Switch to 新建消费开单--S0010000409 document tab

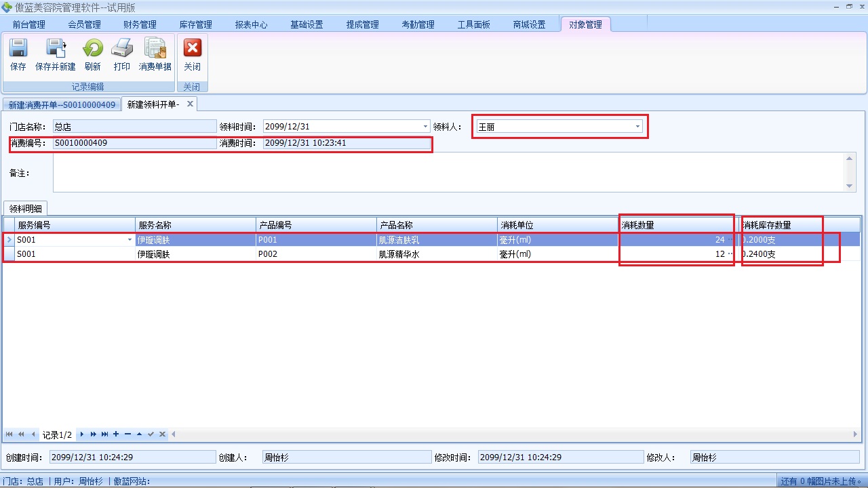[x=62, y=105]
